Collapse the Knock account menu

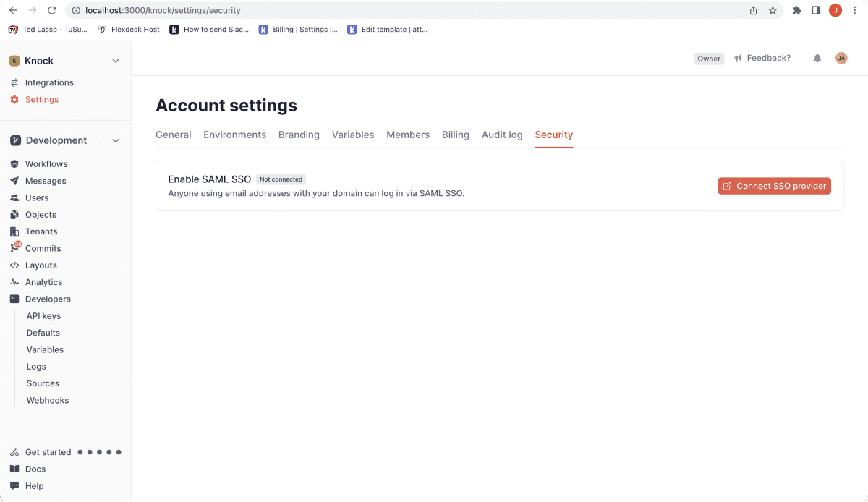click(x=115, y=61)
